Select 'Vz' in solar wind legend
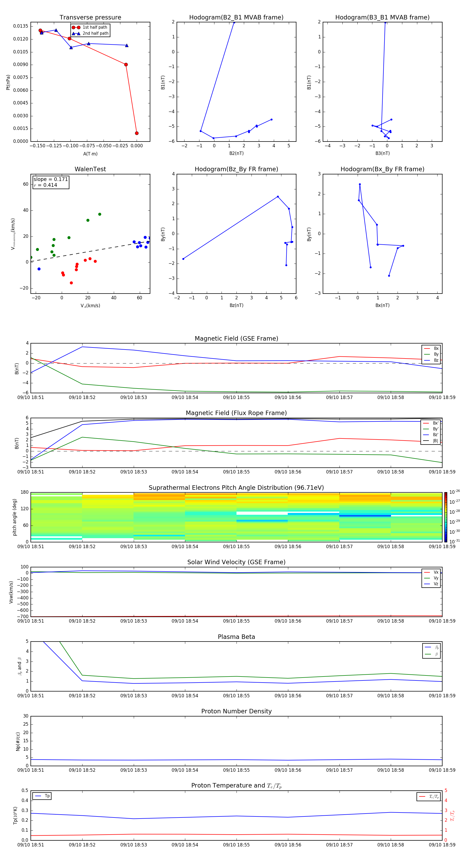473x868 pixels. click(431, 584)
